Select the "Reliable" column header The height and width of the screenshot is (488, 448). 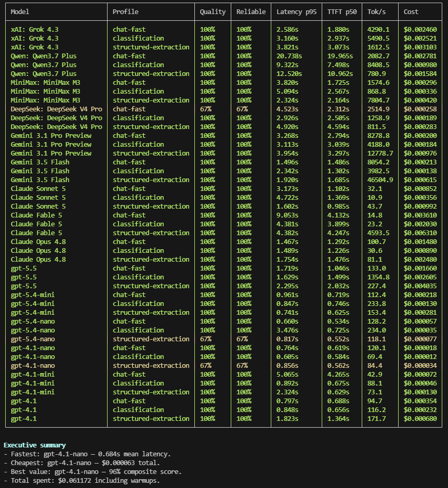click(x=251, y=12)
